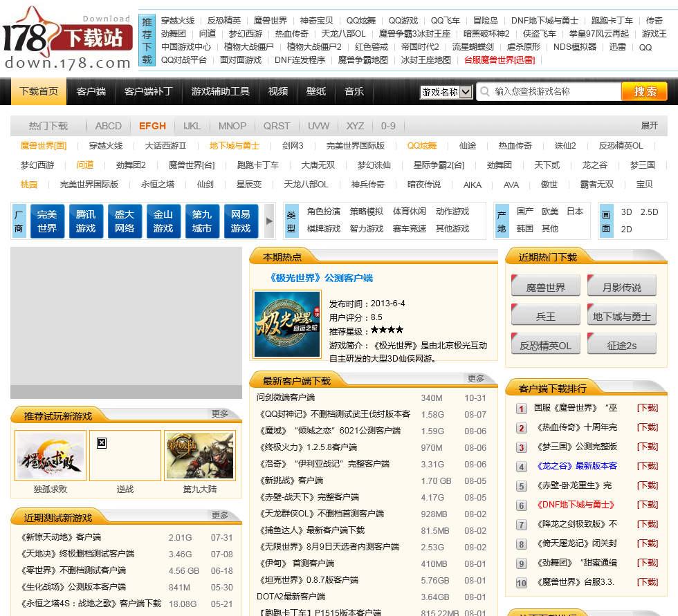
Task: Open the 客户端 navigation tab
Action: click(x=91, y=91)
